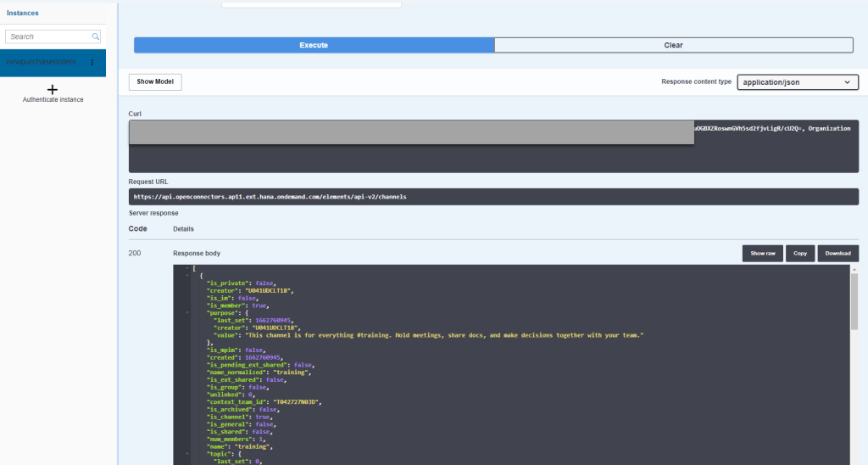
Task: Open the three-dot menu for newpurchaseorders
Action: pyautogui.click(x=92, y=63)
